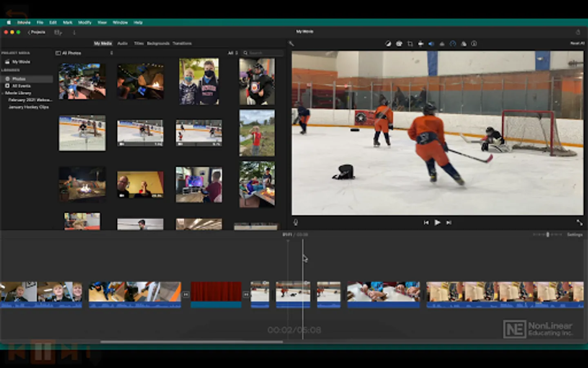Click the magic wand auto-enhance icon
The height and width of the screenshot is (368, 588).
[291, 44]
